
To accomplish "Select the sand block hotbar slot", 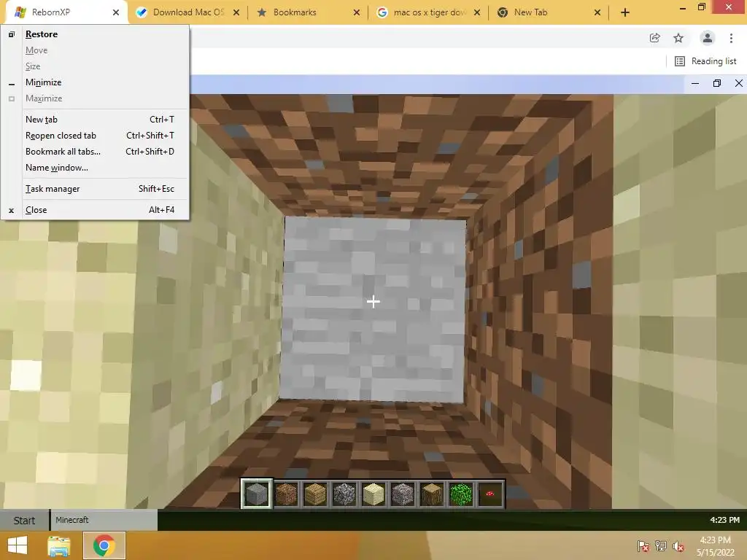I will [373, 494].
